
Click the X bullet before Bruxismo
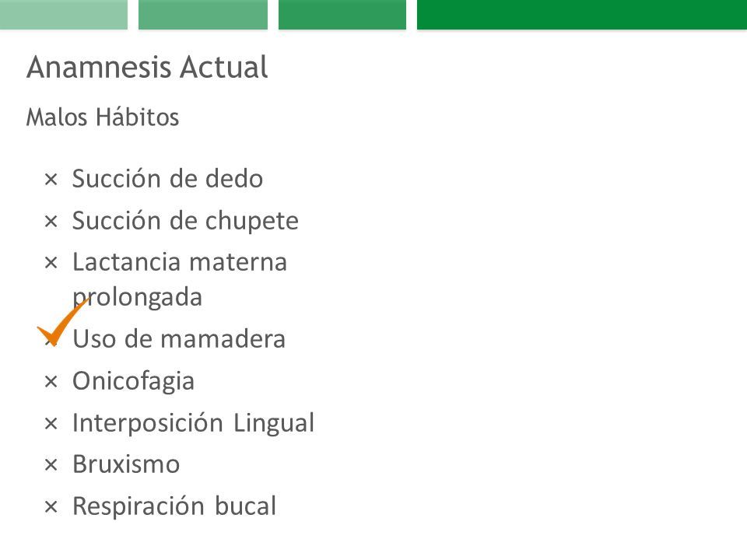(x=51, y=465)
